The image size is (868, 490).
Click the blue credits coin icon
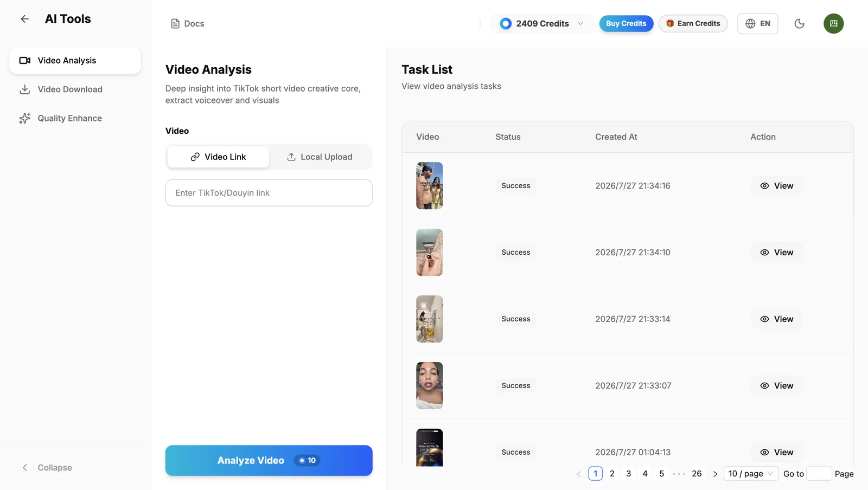[506, 24]
